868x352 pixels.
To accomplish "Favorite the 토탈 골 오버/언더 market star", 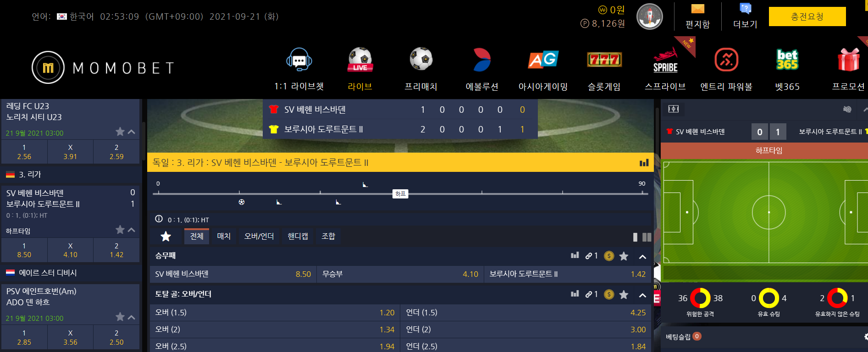I will pyautogui.click(x=624, y=295).
